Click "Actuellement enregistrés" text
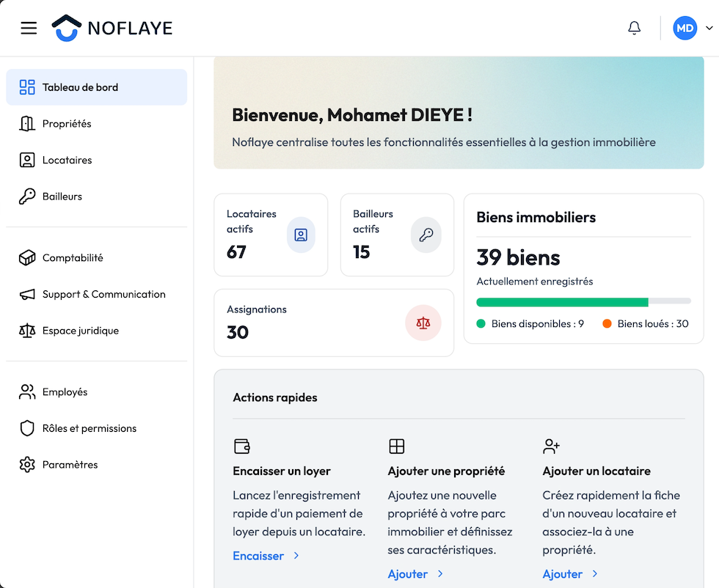 point(535,282)
